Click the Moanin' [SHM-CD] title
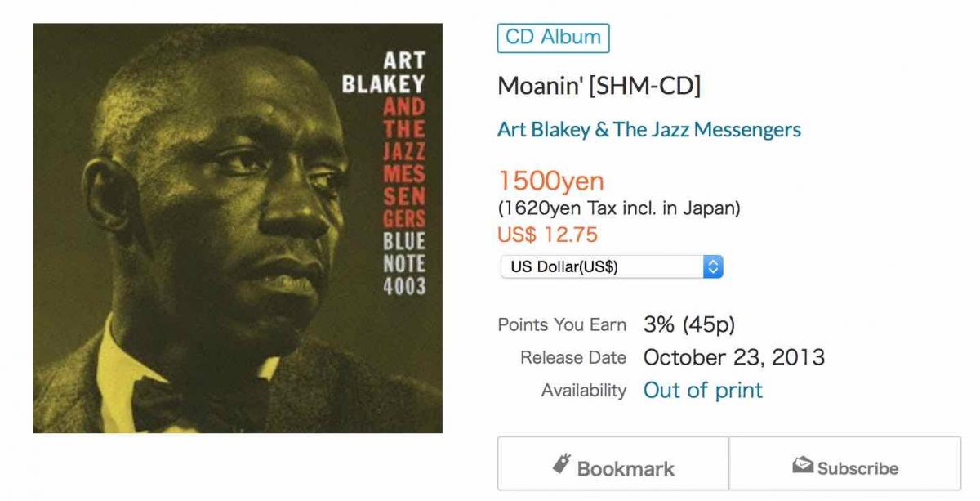Viewport: 980px width, 501px height. coord(599,86)
